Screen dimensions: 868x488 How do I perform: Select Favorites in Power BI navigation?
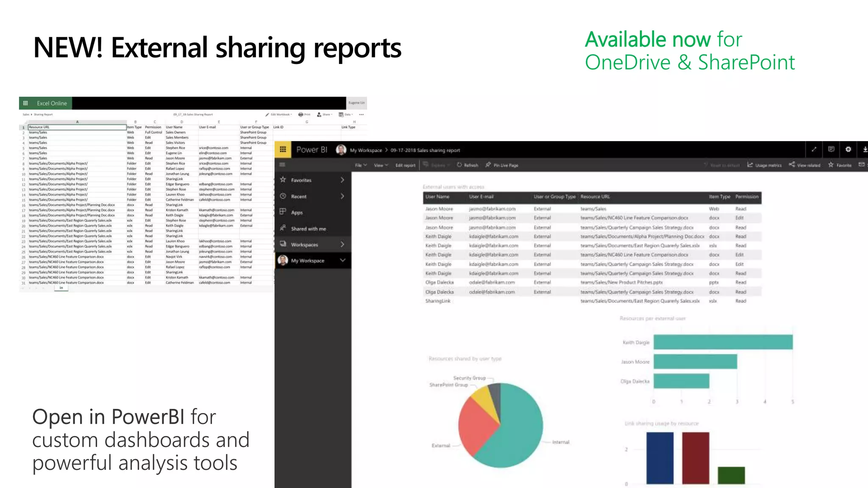tap(301, 180)
